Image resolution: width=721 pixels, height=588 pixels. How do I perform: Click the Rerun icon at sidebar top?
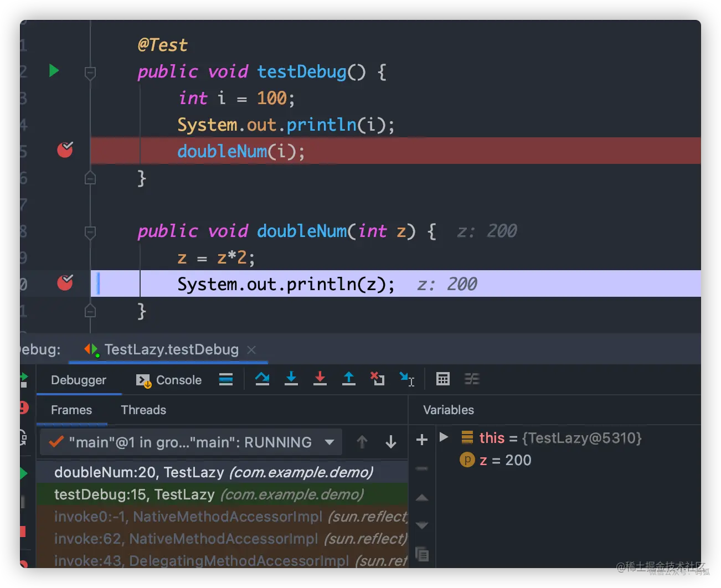[23, 380]
